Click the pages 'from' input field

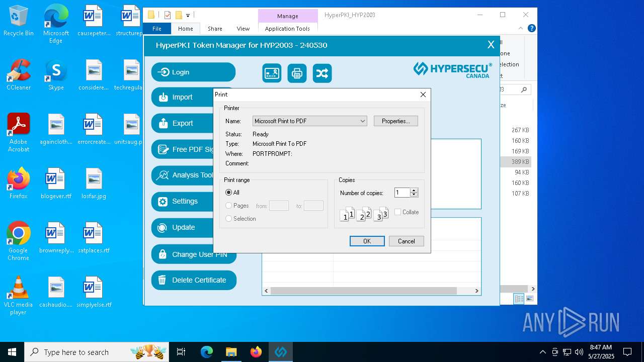point(279,206)
